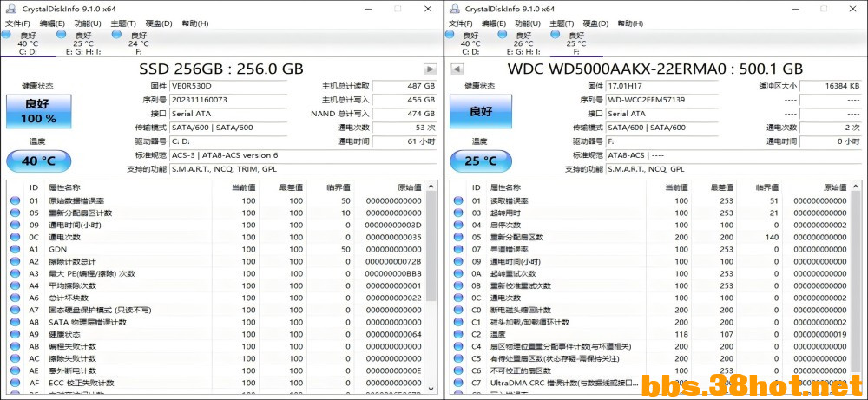The height and width of the screenshot is (400, 868).
Task: Click 原始值 column header in left window
Action: tap(409, 187)
